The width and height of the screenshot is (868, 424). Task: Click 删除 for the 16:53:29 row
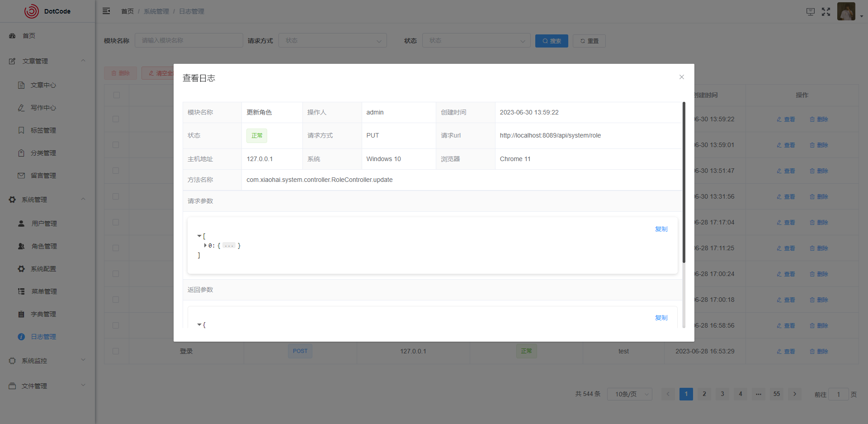tap(819, 352)
